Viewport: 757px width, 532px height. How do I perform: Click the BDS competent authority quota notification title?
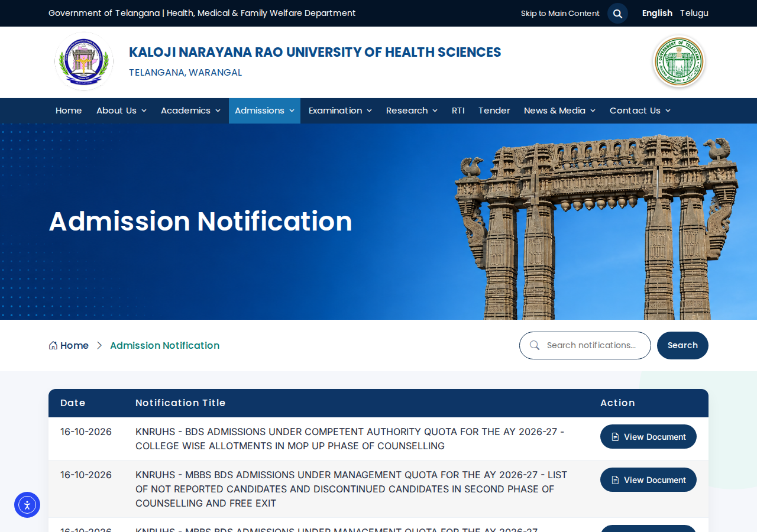coord(350,439)
